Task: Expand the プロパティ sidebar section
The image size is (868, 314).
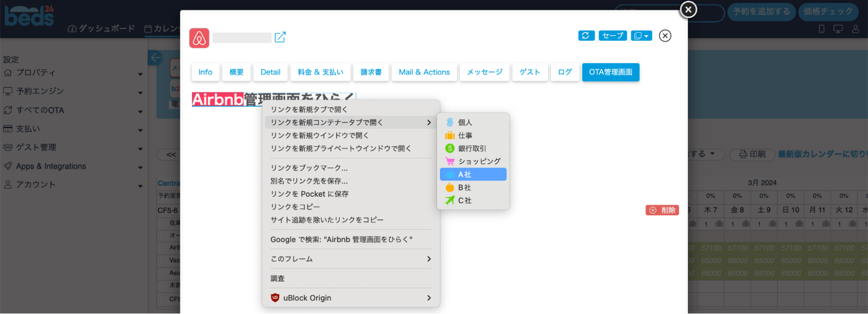Action: [73, 73]
